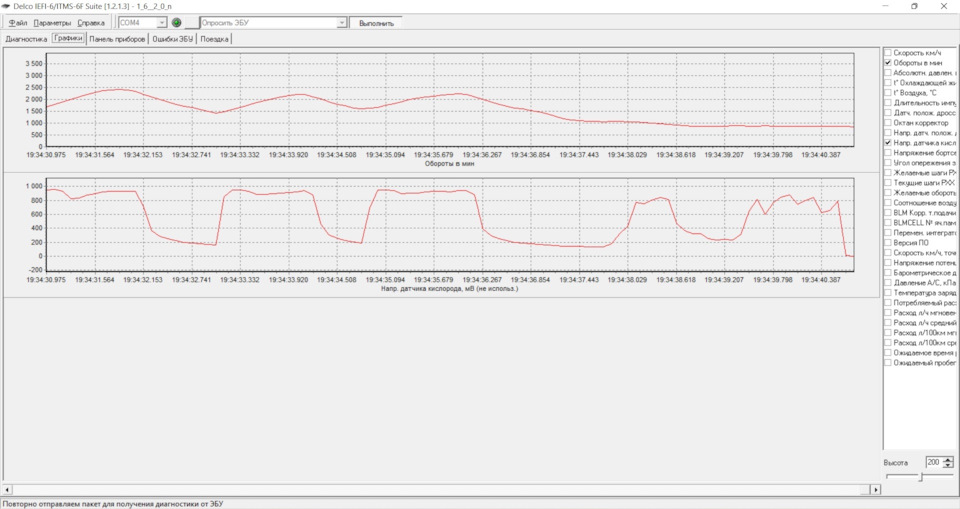Expand the Опросить ЭБУ command dropdown
The image size is (960, 509).
tap(342, 23)
